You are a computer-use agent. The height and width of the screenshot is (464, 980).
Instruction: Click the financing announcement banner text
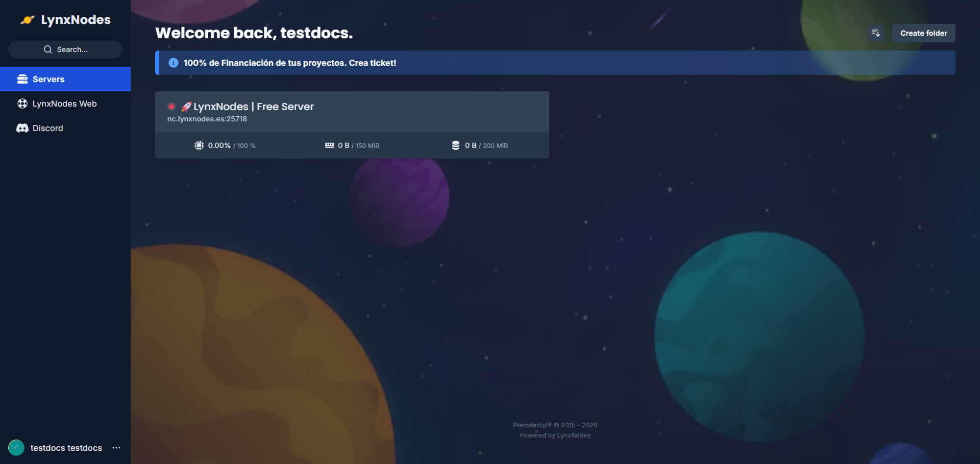(290, 63)
